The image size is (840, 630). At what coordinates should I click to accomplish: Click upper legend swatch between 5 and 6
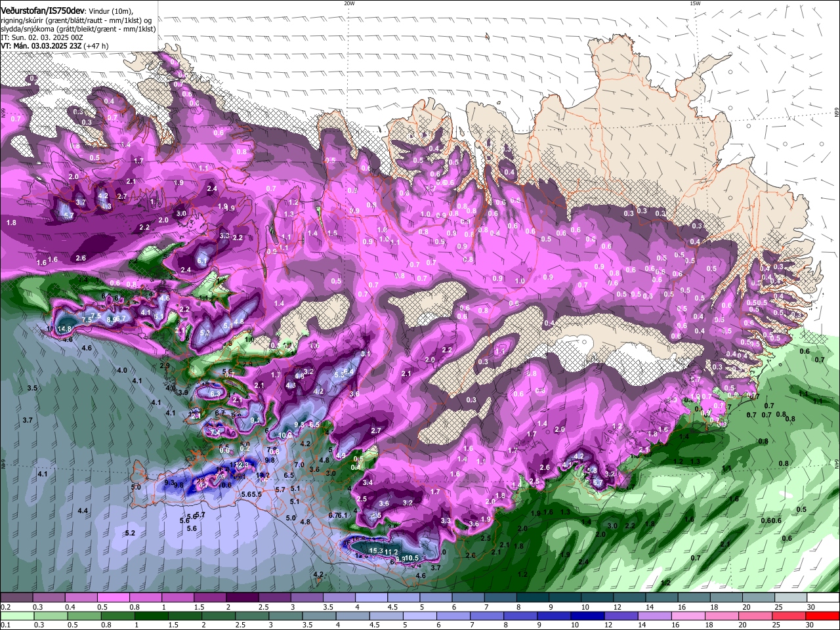pyautogui.click(x=435, y=598)
